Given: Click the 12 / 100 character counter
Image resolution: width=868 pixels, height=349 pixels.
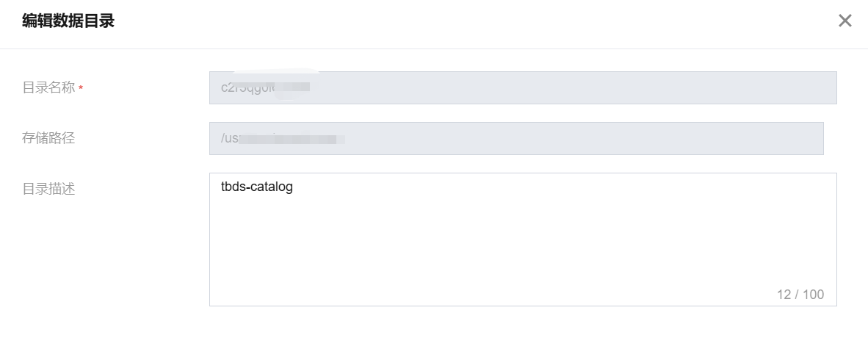Looking at the screenshot, I should [x=800, y=295].
